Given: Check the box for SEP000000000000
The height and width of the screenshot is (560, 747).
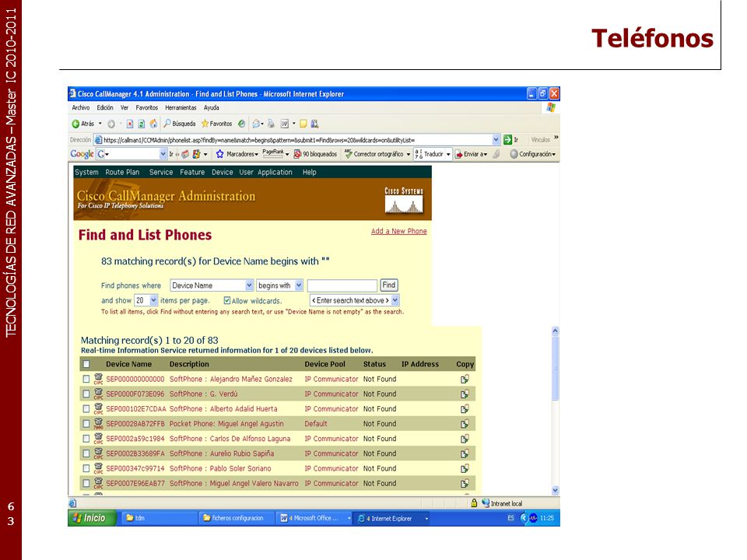Looking at the screenshot, I should coord(86,379).
